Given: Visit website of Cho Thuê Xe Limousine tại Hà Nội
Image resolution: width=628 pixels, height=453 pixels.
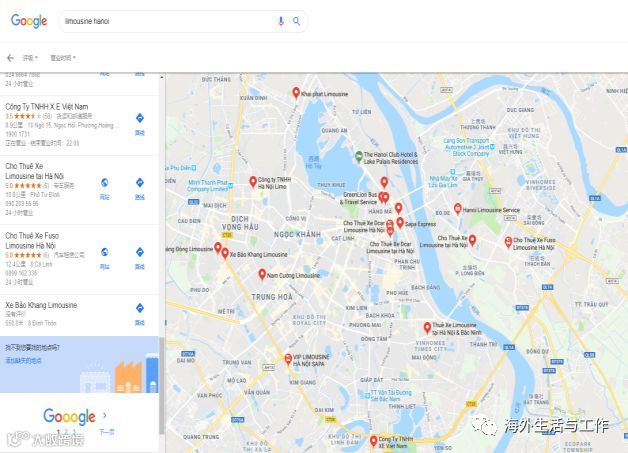Looking at the screenshot, I should point(105,188).
